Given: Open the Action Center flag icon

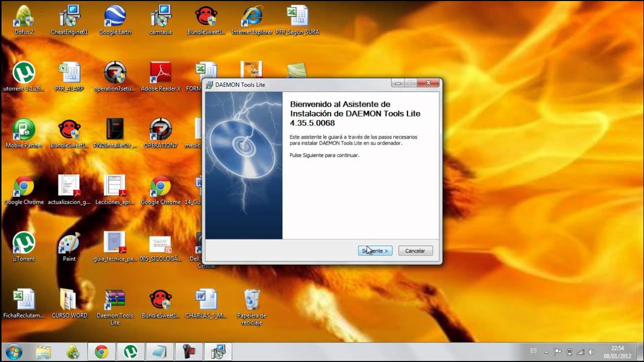Looking at the screenshot, I should pyautogui.click(x=558, y=352).
